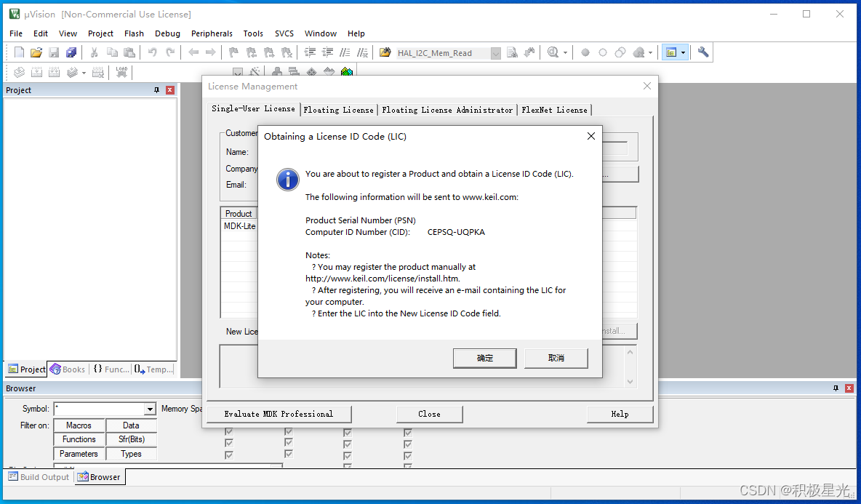Undo with the curved arrow icon
This screenshot has width=861, height=504.
(x=152, y=52)
